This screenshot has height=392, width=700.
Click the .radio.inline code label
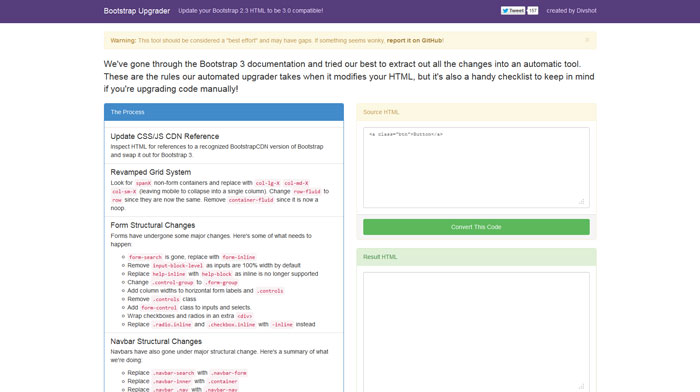[171, 325]
